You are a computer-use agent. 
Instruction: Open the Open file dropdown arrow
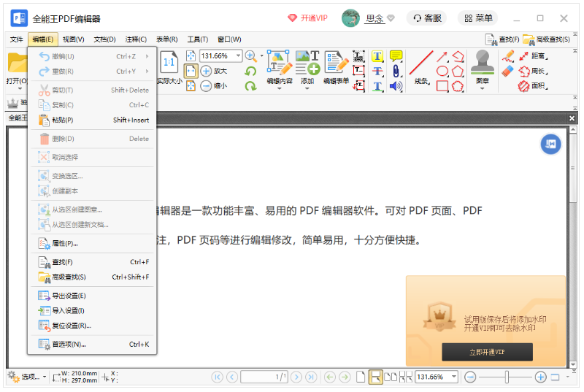(x=20, y=88)
